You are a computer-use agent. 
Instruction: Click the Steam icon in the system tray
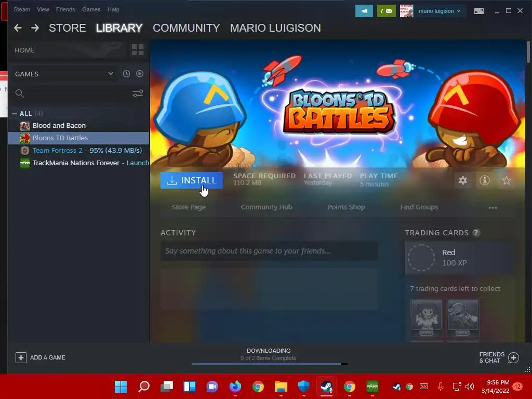396,387
